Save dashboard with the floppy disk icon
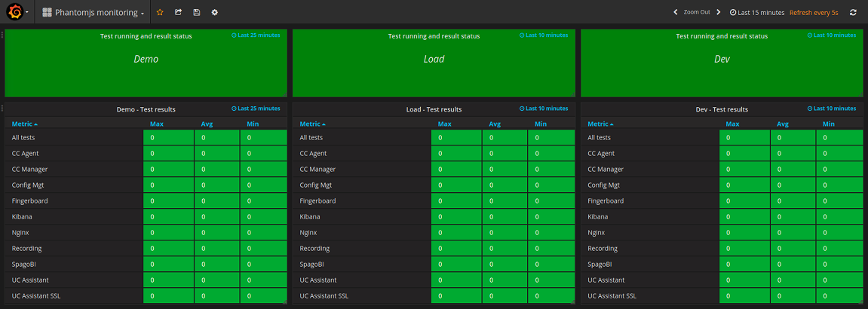Image resolution: width=868 pixels, height=309 pixels. [197, 13]
